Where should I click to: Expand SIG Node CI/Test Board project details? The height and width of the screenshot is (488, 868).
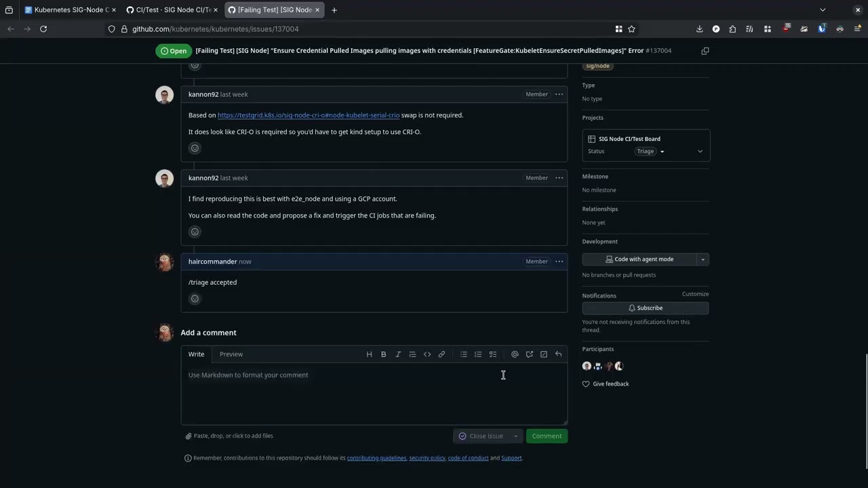[x=700, y=152]
